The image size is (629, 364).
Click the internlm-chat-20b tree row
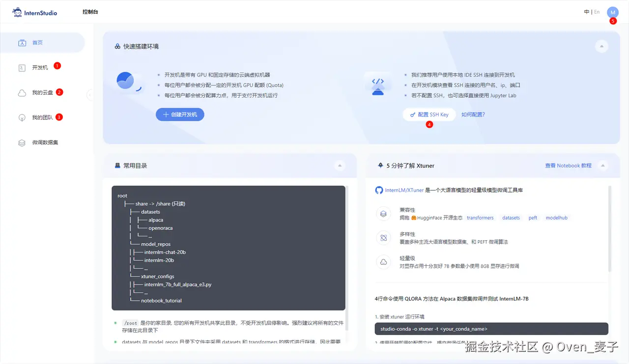[x=165, y=252]
